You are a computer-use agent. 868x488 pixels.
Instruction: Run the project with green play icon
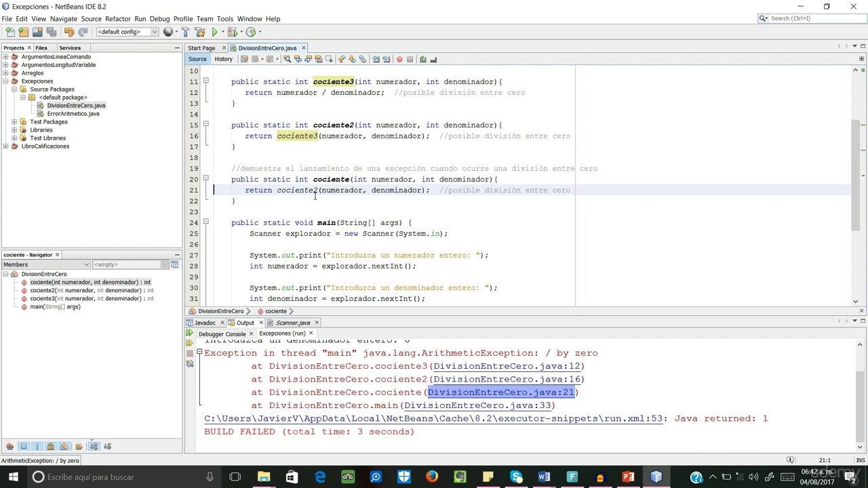coord(215,32)
